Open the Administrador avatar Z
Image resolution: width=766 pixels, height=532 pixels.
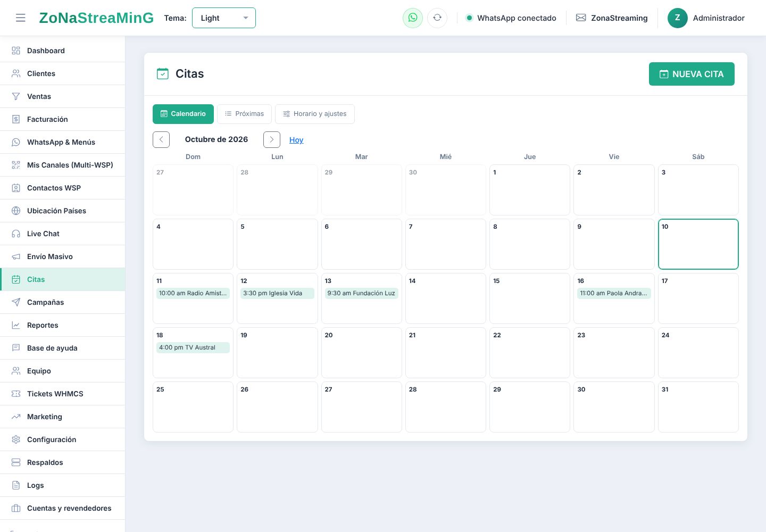pyautogui.click(x=678, y=18)
